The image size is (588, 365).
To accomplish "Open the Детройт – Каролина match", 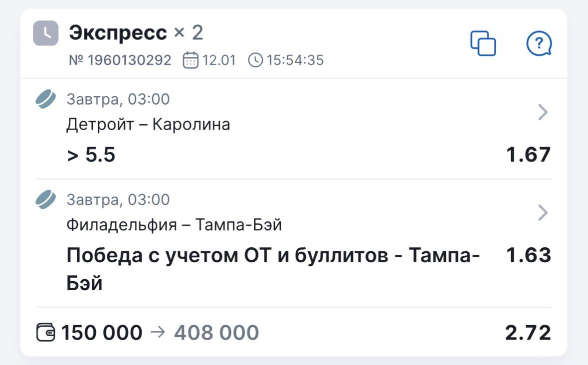I will 148,124.
